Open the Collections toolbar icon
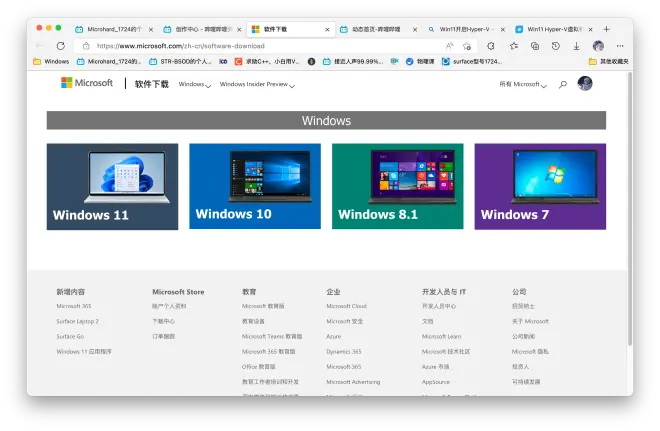Screen dimensions: 660x431 pyautogui.click(x=535, y=46)
